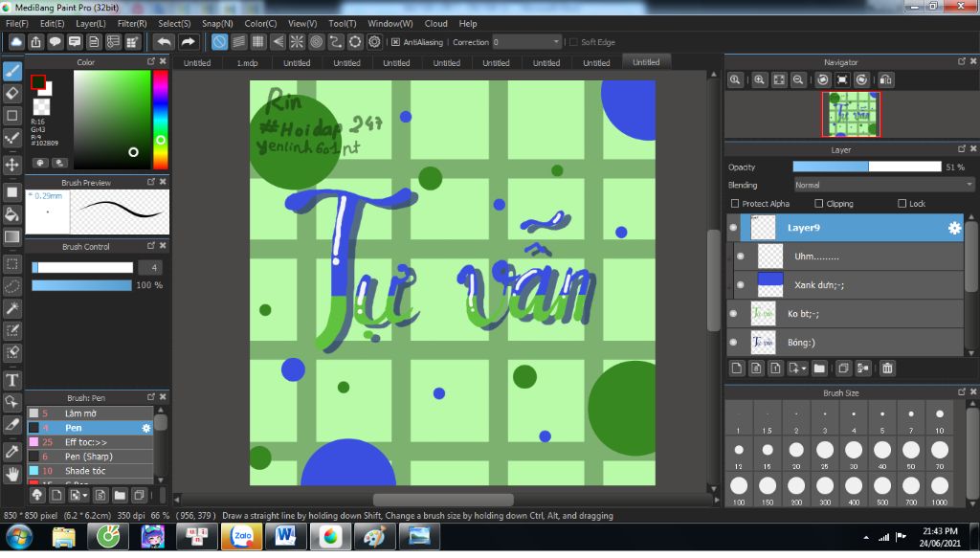The image size is (980, 558).
Task: Open Word from the taskbar
Action: point(285,537)
